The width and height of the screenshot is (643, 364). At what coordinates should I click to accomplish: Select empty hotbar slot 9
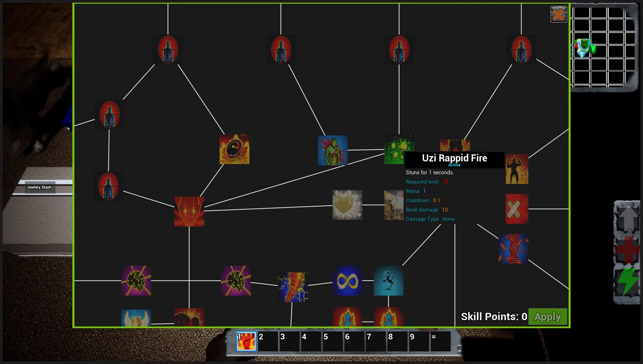tap(419, 341)
